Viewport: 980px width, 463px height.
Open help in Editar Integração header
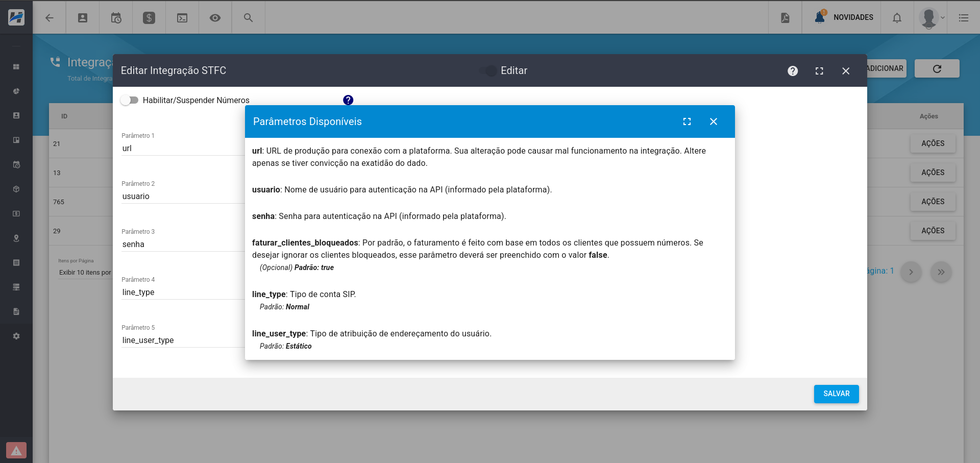point(792,71)
